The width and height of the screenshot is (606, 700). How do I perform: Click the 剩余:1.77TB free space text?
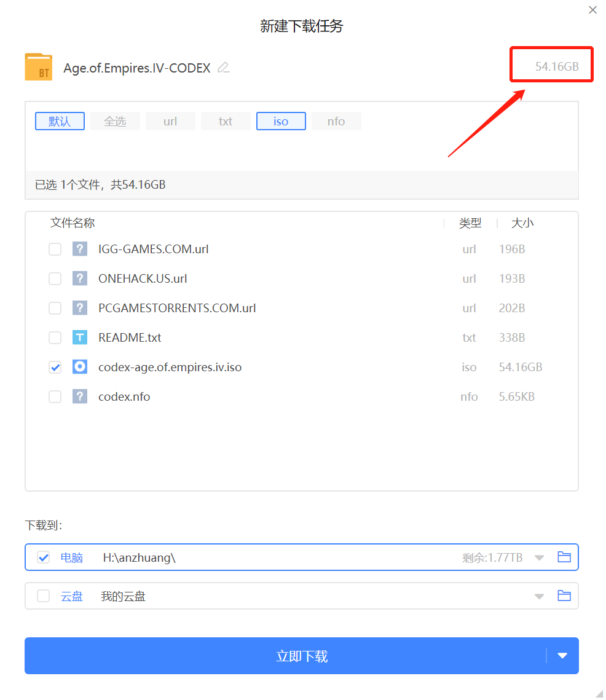492,557
